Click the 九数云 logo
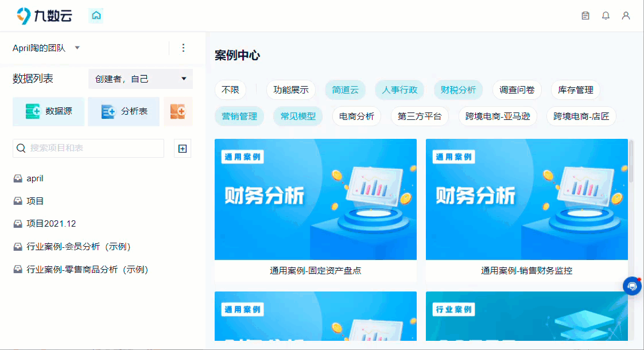The image size is (644, 350). 44,15
